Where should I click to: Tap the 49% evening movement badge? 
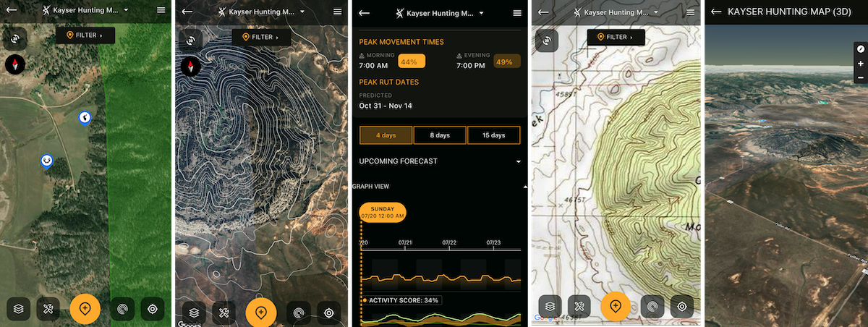[x=506, y=61]
